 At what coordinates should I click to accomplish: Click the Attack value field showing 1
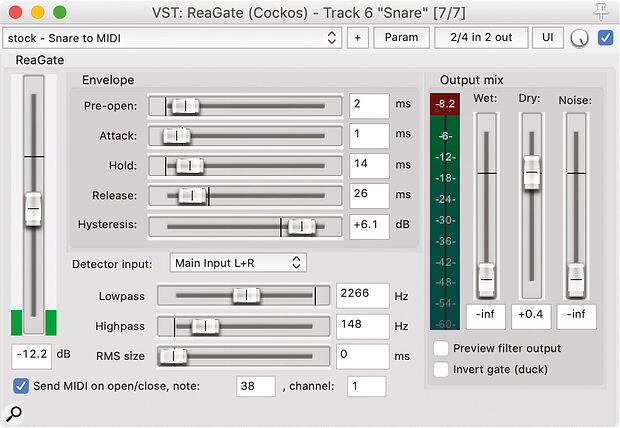click(x=369, y=136)
